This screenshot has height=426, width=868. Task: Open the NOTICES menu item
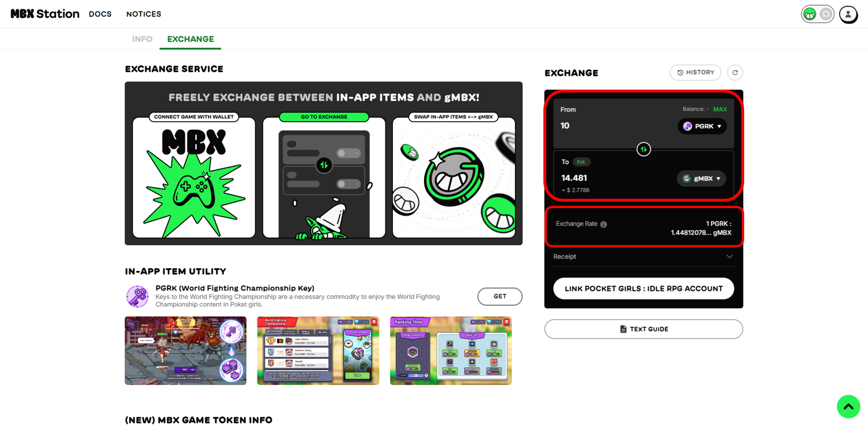click(x=144, y=14)
